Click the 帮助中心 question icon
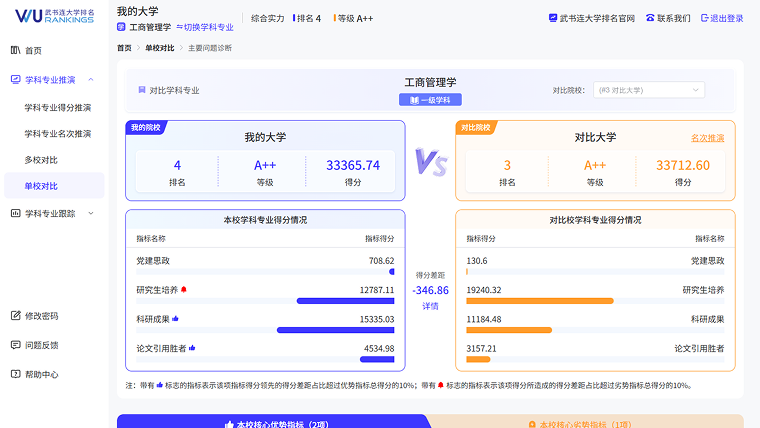 (x=16, y=374)
